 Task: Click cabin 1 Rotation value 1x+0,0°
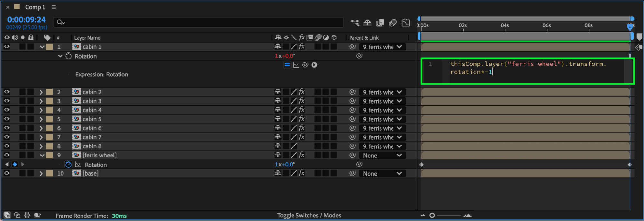pos(285,56)
